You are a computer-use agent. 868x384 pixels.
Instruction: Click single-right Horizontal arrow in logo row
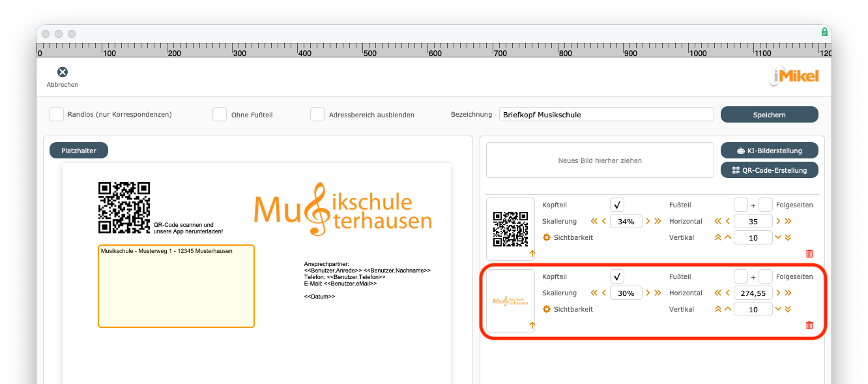(778, 293)
